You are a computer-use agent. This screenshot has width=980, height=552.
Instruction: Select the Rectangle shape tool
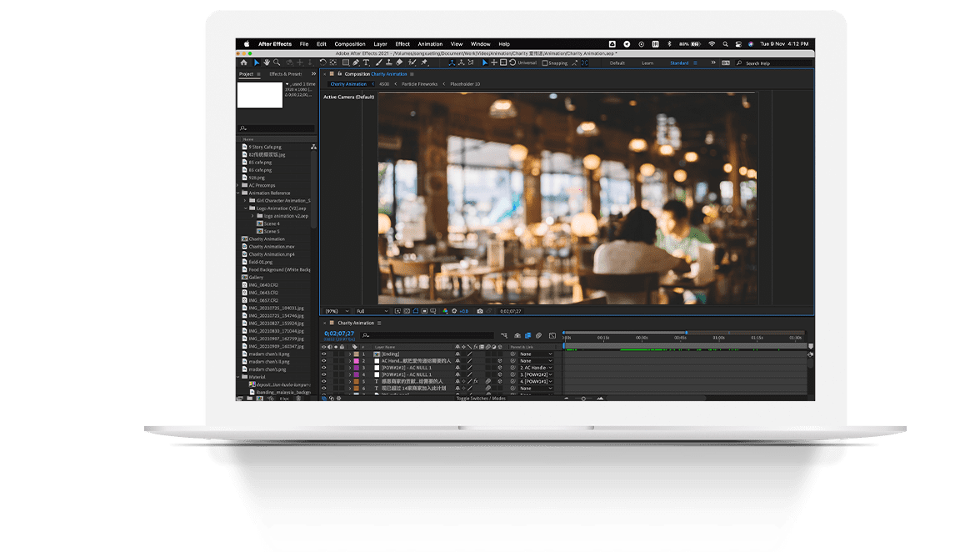[345, 63]
